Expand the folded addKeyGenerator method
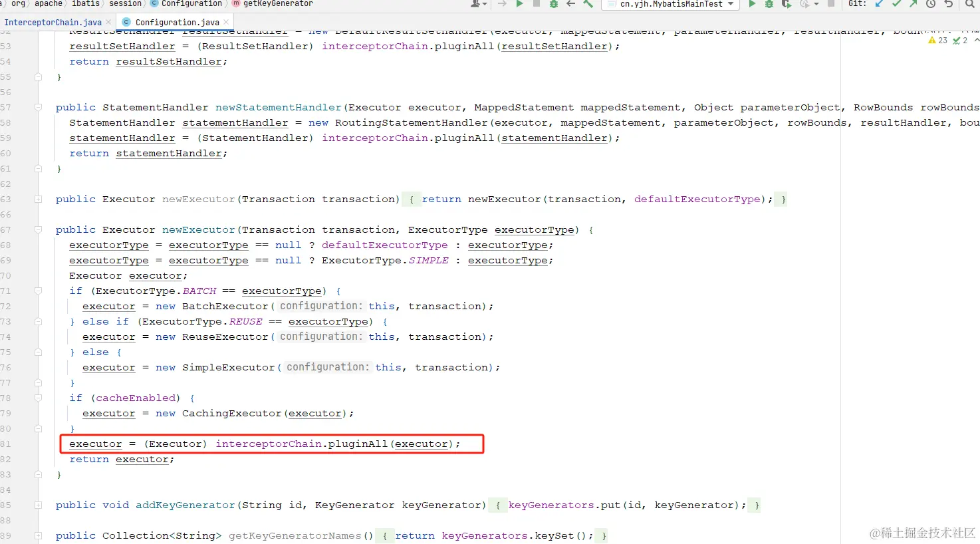This screenshot has height=544, width=980. (38, 505)
